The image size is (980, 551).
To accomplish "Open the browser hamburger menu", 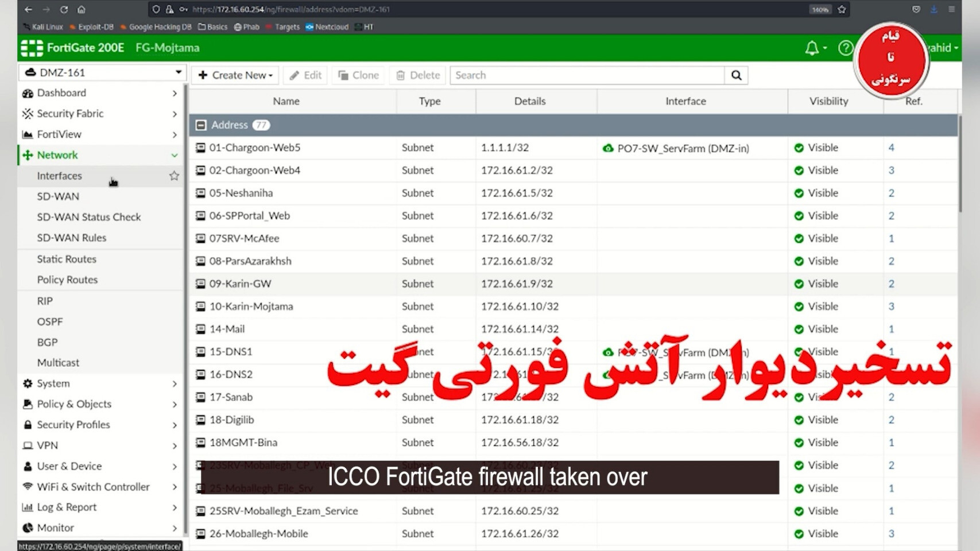I will click(951, 9).
